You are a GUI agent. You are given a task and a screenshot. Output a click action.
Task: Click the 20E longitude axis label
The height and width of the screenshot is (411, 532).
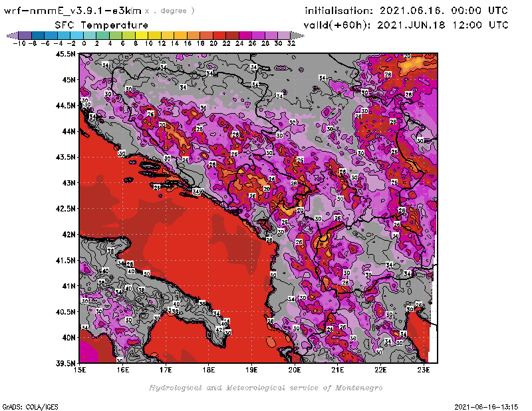[295, 370]
